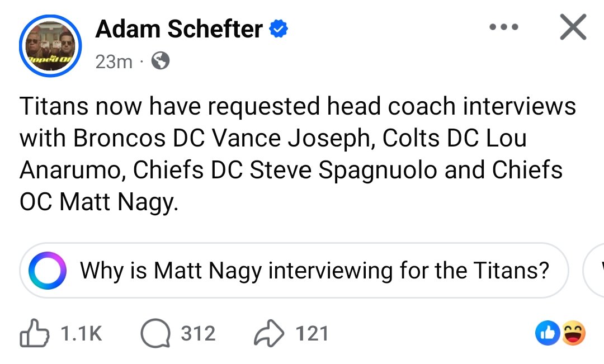Viewport: 604px width, 364px height.
Task: Tap the post text about Titans interviews
Action: 298,138
